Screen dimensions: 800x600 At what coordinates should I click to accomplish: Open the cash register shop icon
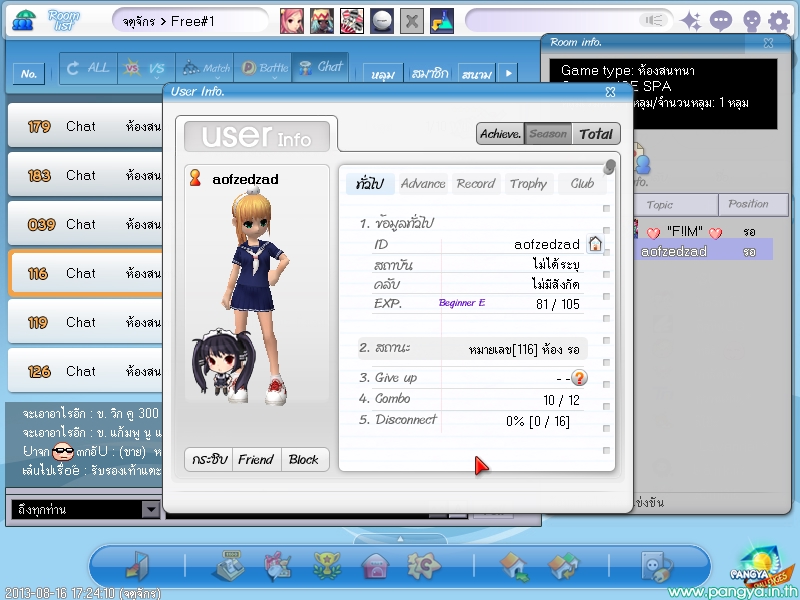(x=229, y=566)
